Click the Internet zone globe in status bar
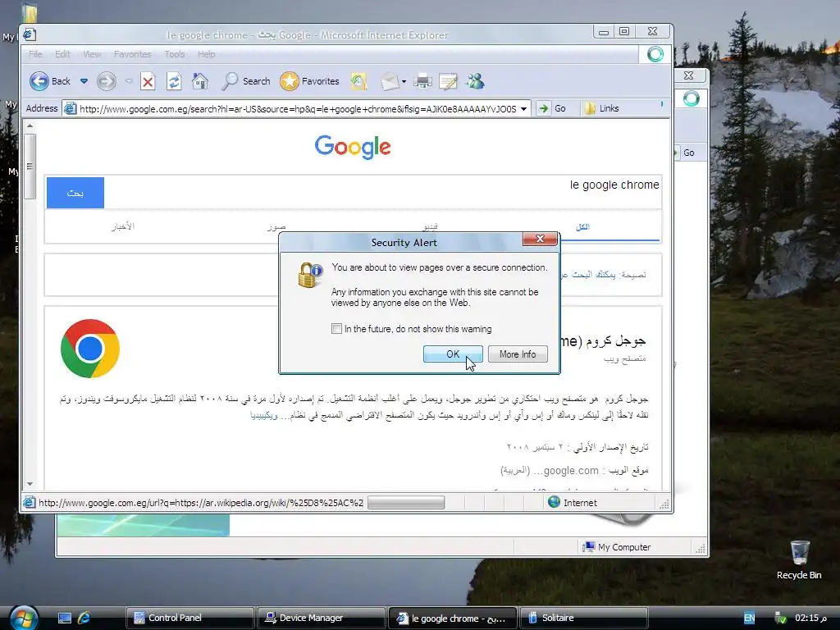 click(x=554, y=502)
